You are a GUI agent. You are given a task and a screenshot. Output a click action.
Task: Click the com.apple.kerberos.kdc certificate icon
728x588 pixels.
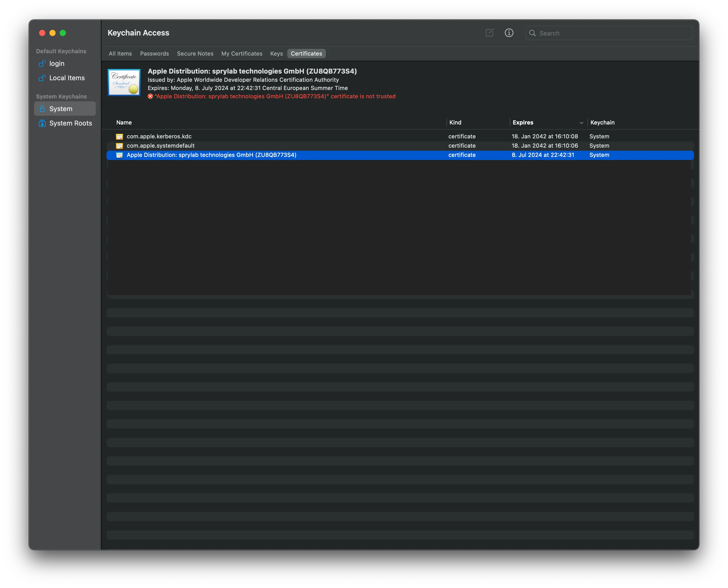119,137
